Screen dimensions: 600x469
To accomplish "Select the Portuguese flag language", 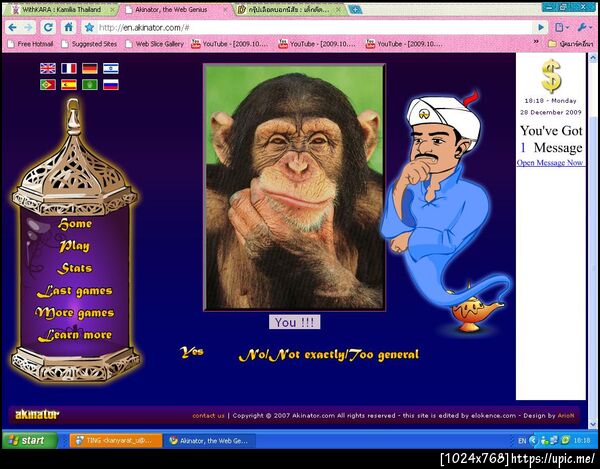I will point(48,85).
